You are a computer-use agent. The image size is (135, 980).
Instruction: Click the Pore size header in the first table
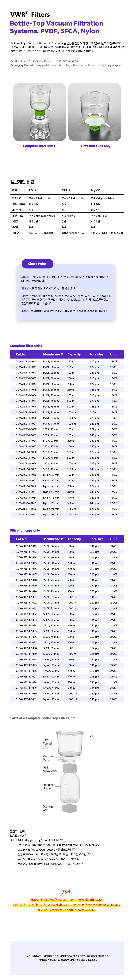96,354
